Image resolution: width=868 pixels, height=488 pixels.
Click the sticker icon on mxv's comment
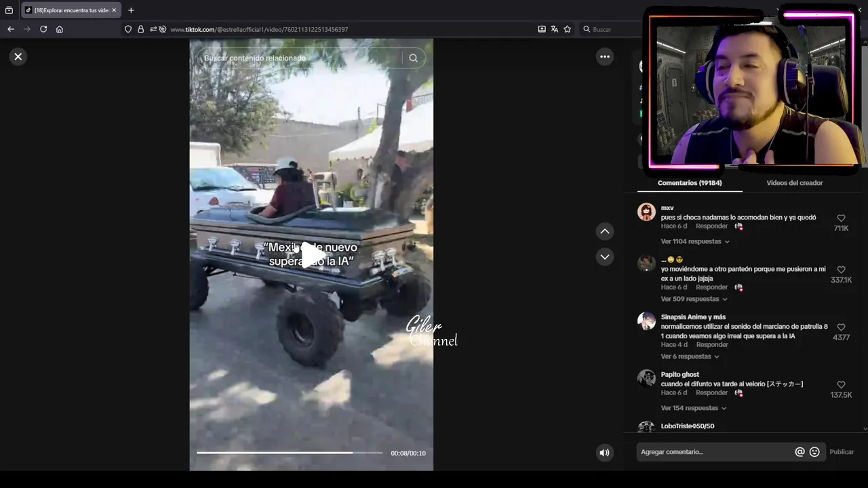tap(739, 226)
